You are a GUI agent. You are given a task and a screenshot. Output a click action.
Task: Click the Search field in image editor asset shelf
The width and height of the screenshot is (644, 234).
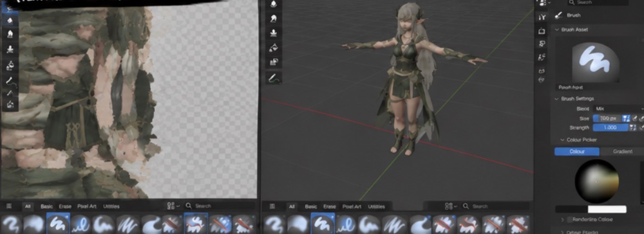[x=220, y=206]
